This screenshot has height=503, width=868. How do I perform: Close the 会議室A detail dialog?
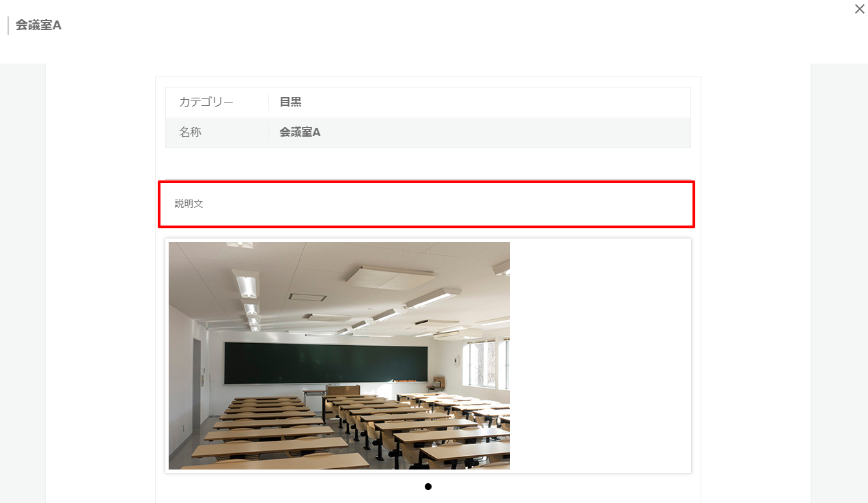(859, 9)
